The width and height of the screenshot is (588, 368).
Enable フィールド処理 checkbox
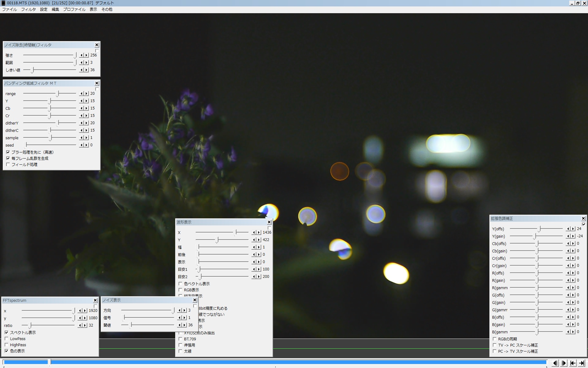(8, 165)
